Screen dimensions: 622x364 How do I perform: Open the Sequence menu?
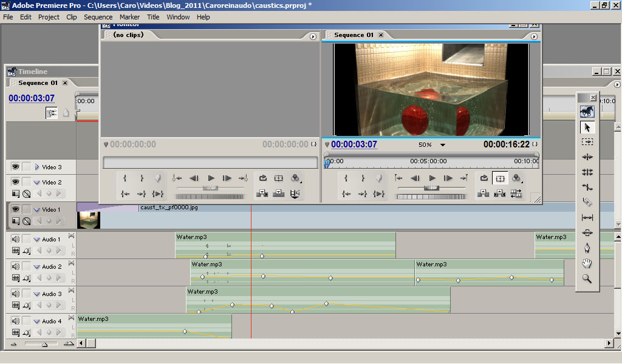[x=98, y=17]
